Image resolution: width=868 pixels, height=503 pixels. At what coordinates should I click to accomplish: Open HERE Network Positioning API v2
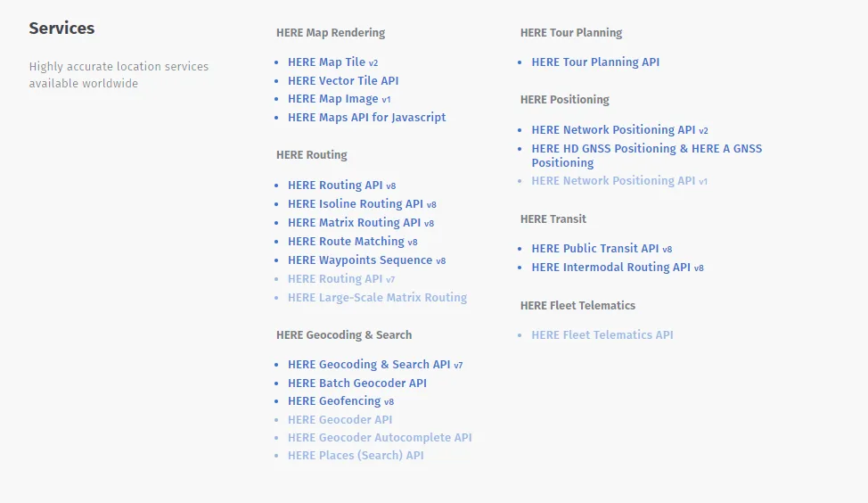620,130
